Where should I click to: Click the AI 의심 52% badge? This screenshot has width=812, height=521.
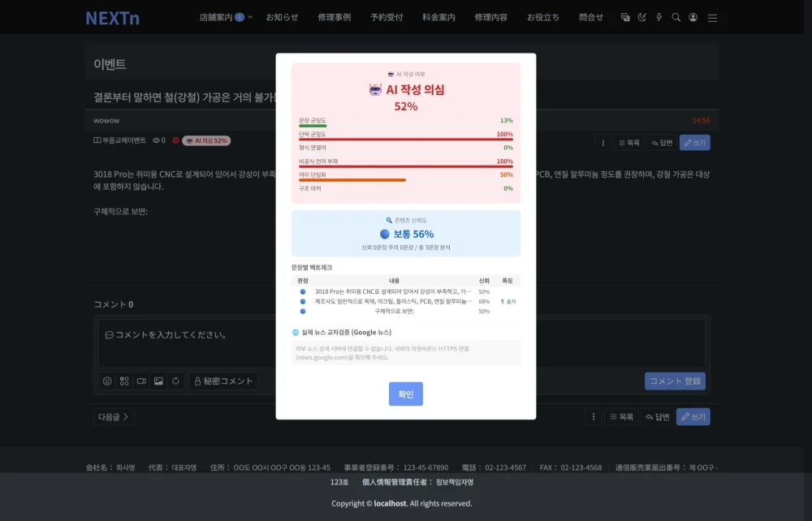coord(206,140)
